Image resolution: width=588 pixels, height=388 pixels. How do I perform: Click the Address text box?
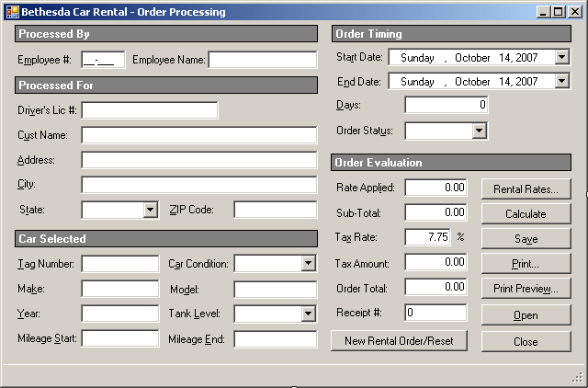coord(199,160)
